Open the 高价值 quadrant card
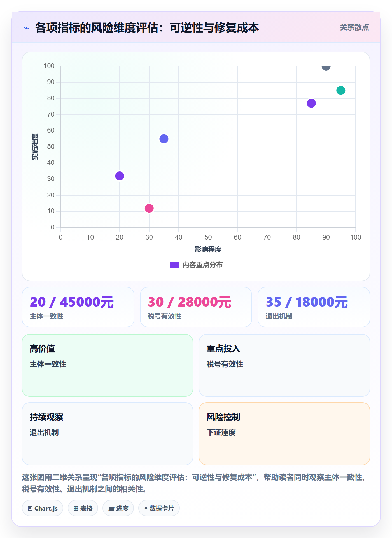This screenshot has width=392, height=538. tap(108, 365)
